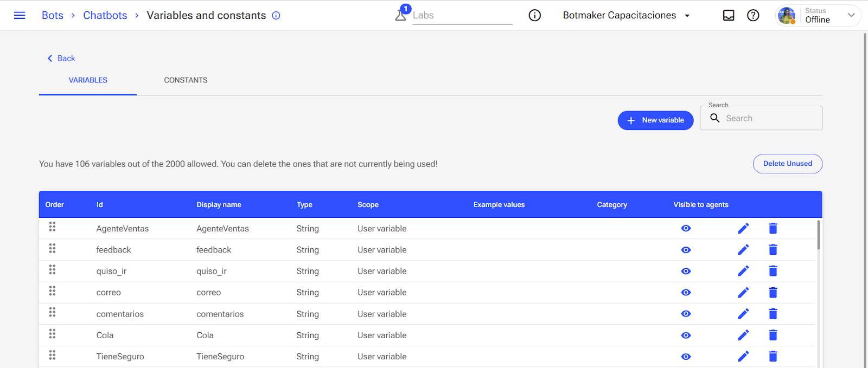Switch to the VARIABLES tab

coord(88,80)
